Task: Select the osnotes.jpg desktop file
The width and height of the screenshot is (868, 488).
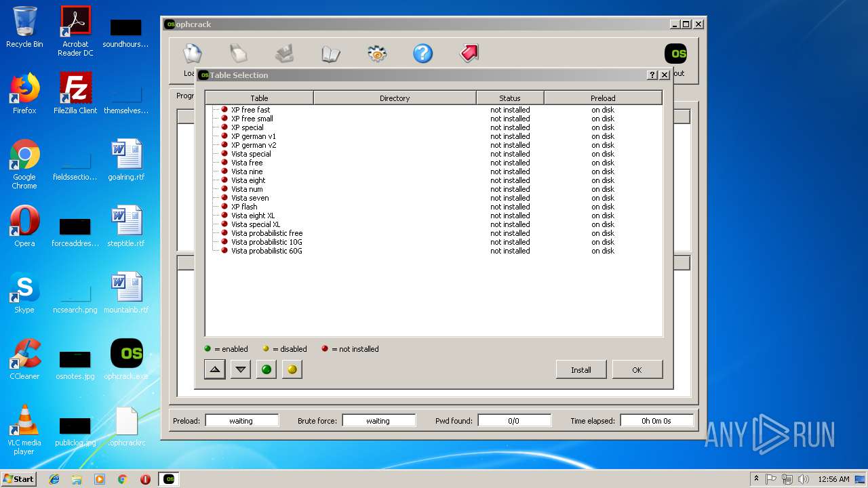Action: [75, 363]
